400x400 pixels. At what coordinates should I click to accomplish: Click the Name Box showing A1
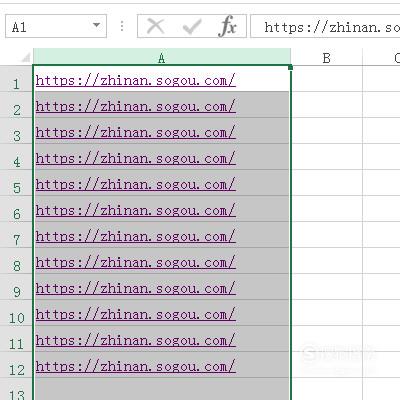point(56,26)
